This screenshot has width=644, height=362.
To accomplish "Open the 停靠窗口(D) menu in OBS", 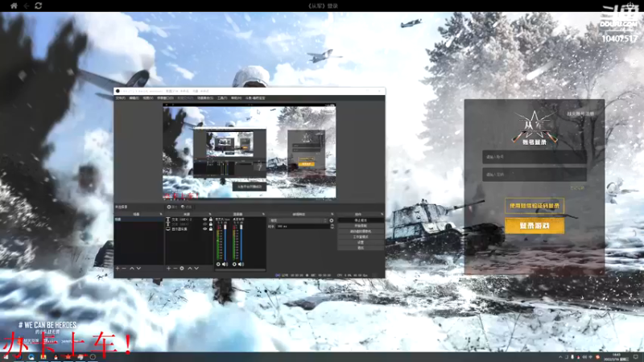I will [x=165, y=98].
